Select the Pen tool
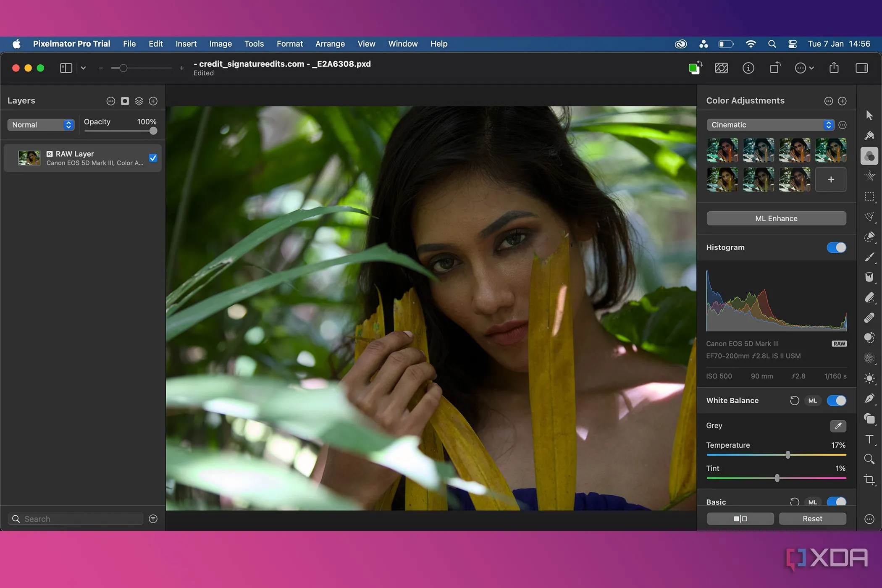The width and height of the screenshot is (882, 588). point(869,399)
